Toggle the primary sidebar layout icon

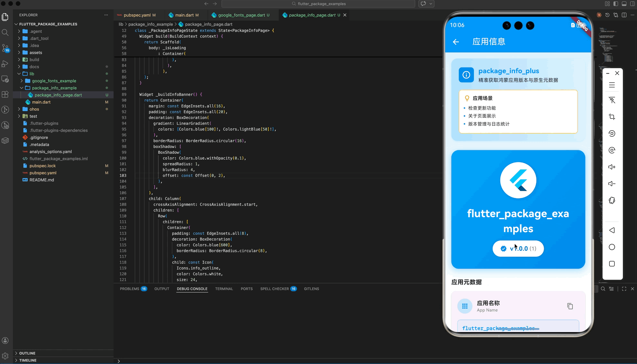point(615,4)
